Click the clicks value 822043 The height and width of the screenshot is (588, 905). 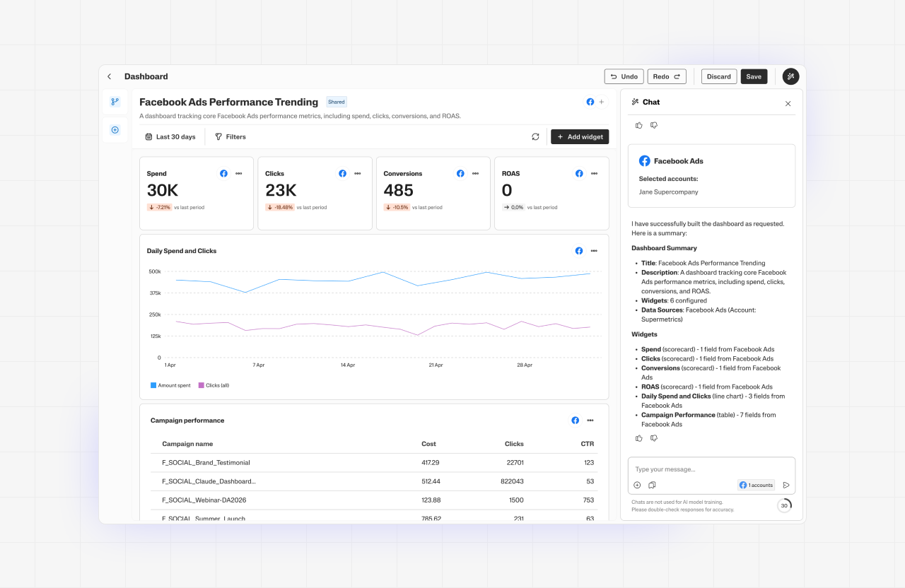click(x=512, y=481)
